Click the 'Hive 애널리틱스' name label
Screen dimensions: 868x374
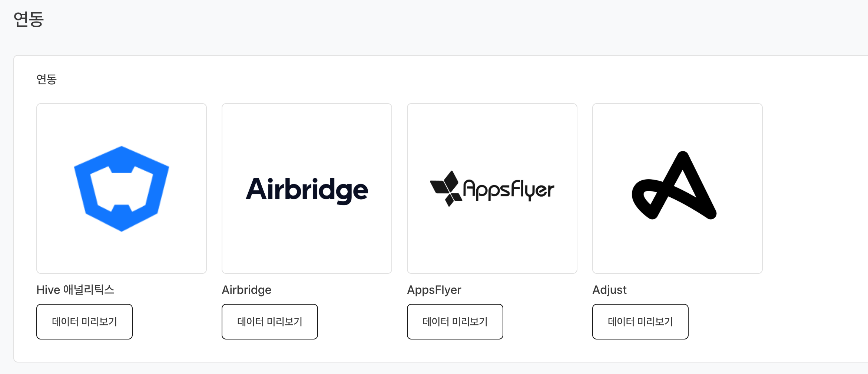(76, 290)
